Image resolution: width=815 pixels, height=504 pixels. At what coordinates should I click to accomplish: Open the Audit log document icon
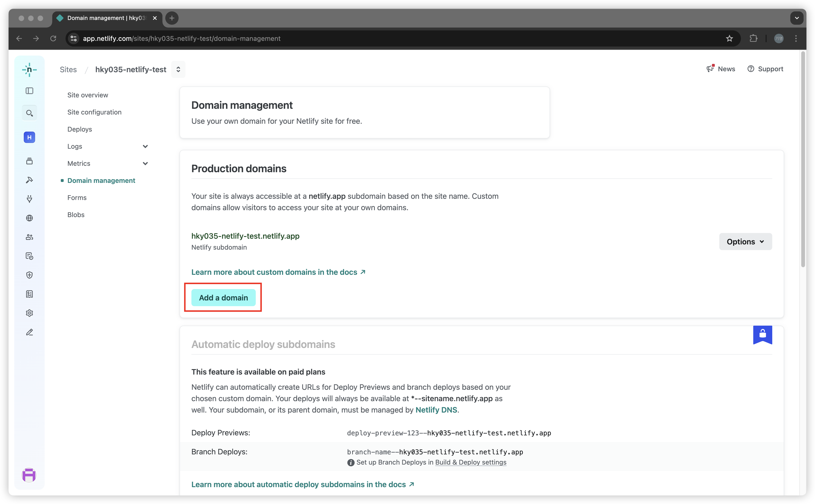click(x=29, y=256)
